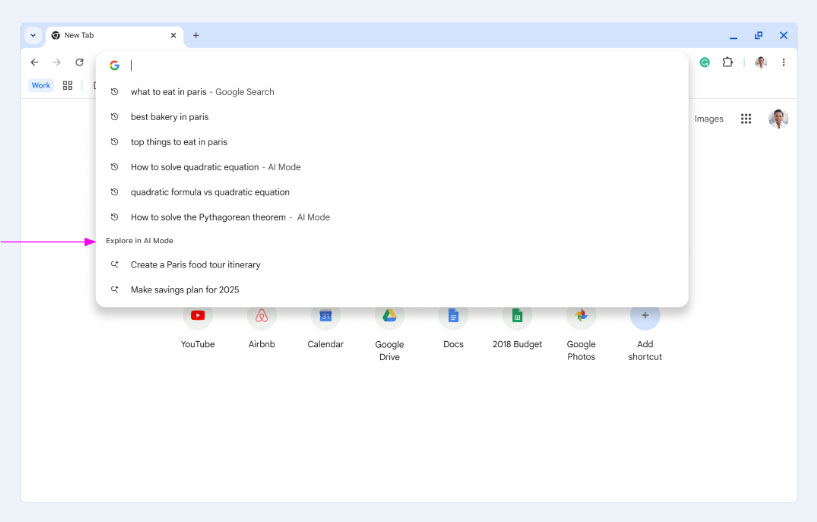Close the Chrome window
The image size is (817, 522).
click(x=784, y=35)
